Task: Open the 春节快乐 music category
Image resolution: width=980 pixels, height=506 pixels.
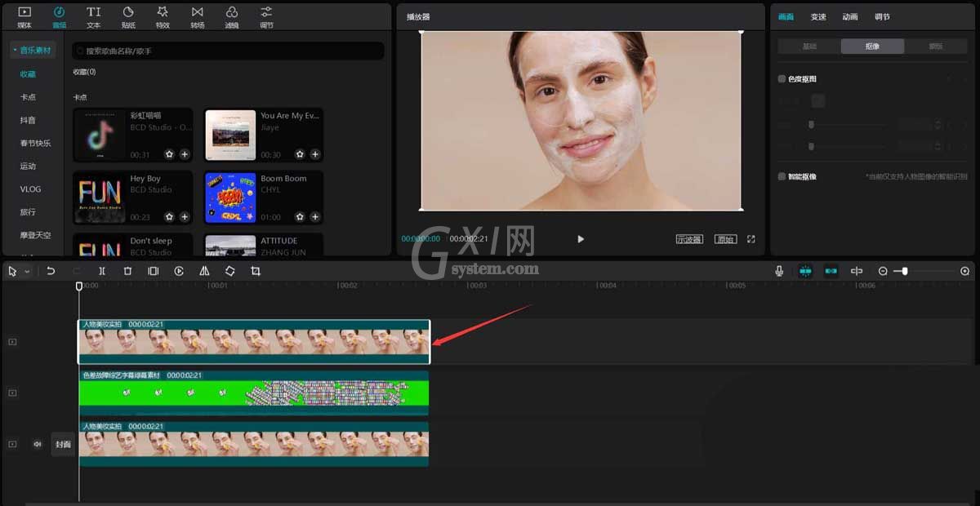Action: point(36,143)
